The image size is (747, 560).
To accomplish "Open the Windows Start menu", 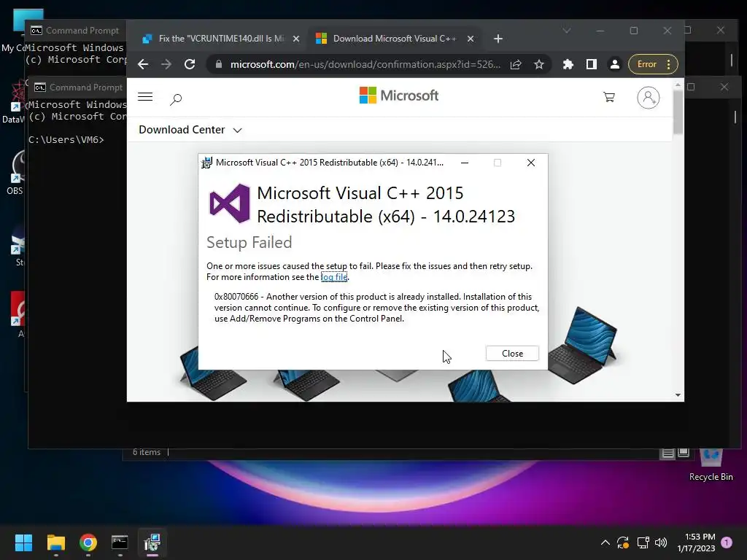I will tap(23, 542).
